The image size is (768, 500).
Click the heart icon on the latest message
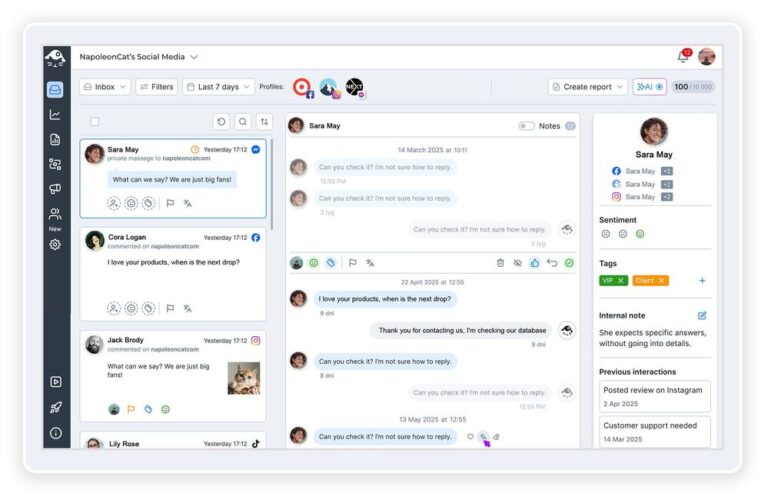point(470,437)
